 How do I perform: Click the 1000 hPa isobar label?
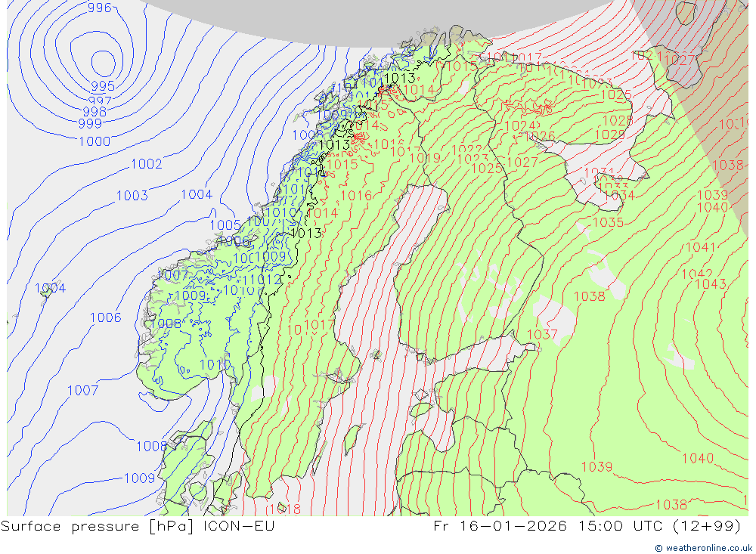(x=94, y=141)
